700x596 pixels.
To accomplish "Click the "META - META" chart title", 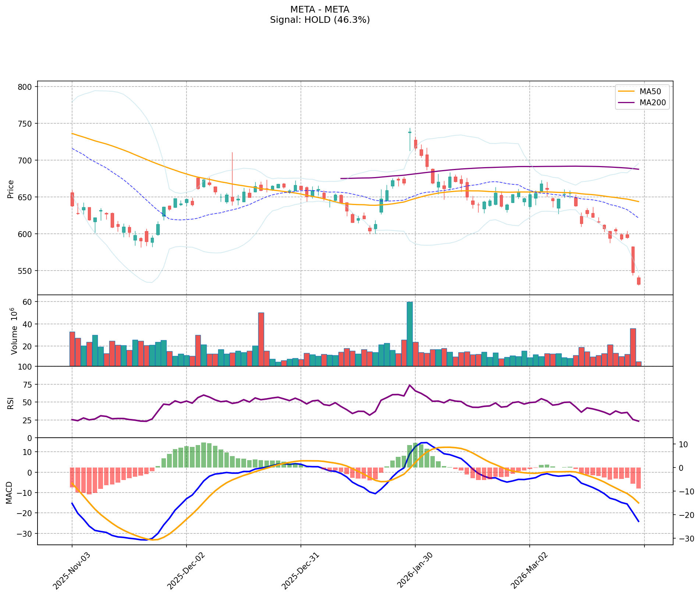I will click(x=319, y=10).
